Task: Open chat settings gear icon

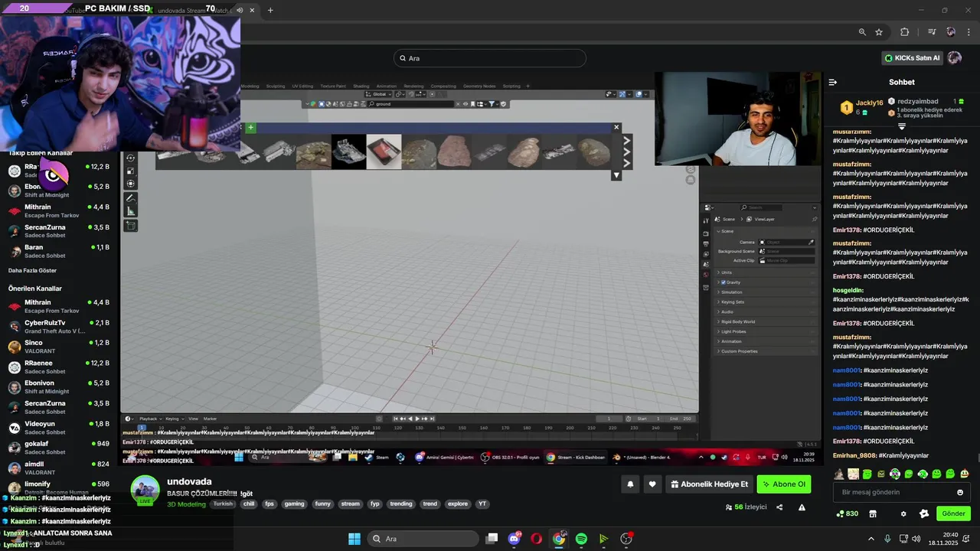Action: (x=903, y=514)
